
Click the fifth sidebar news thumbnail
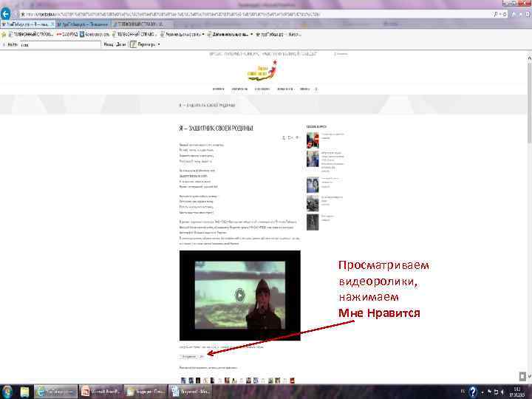click(x=313, y=222)
